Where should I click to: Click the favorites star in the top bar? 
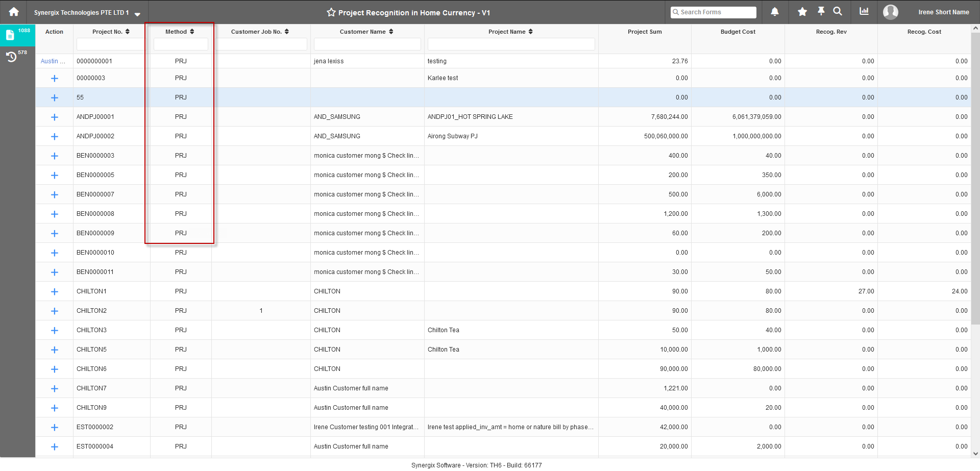pos(801,12)
